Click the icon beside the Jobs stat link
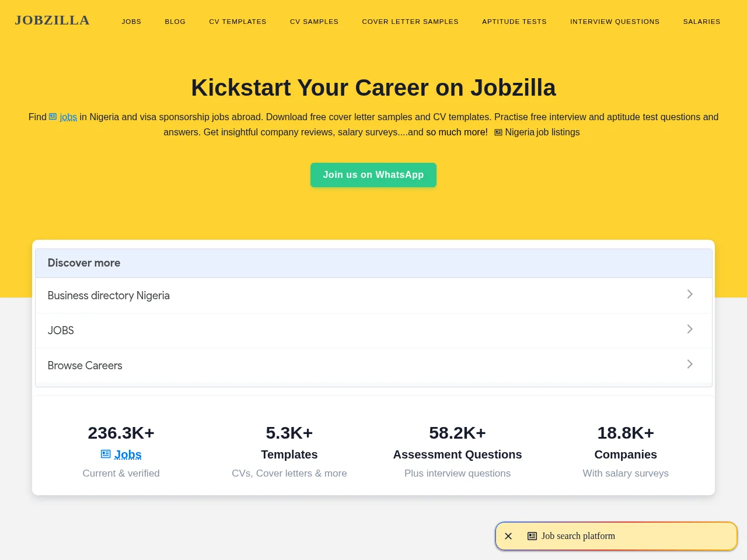This screenshot has width=747, height=560. 106,454
